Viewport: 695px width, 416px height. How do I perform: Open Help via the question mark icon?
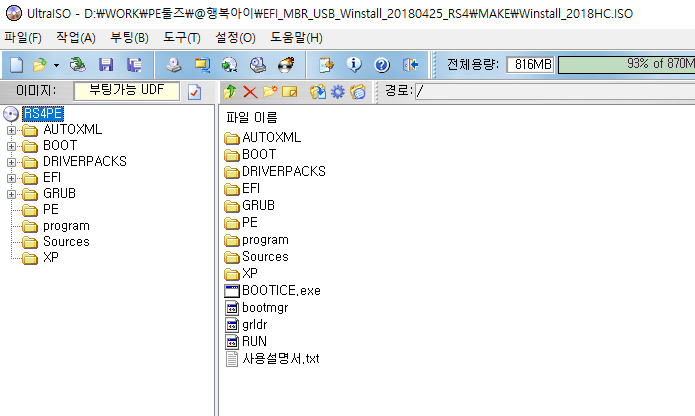pos(382,65)
